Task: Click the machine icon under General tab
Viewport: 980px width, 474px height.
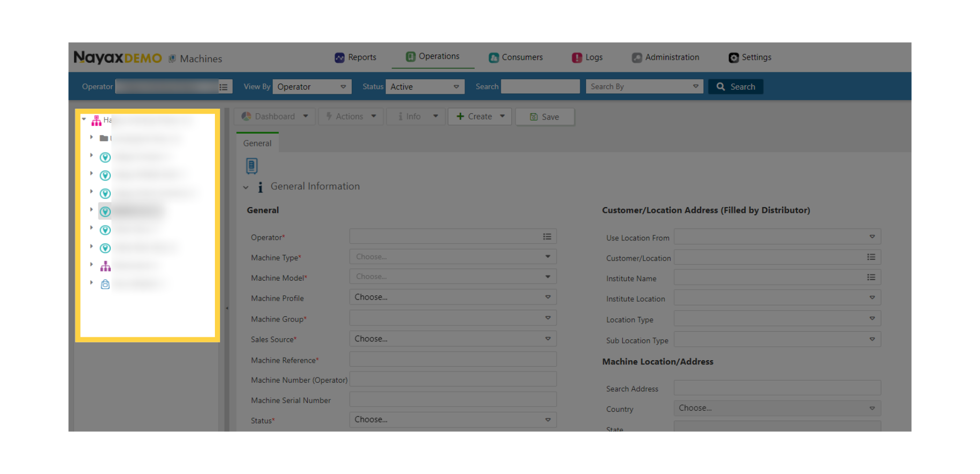Action: click(252, 166)
